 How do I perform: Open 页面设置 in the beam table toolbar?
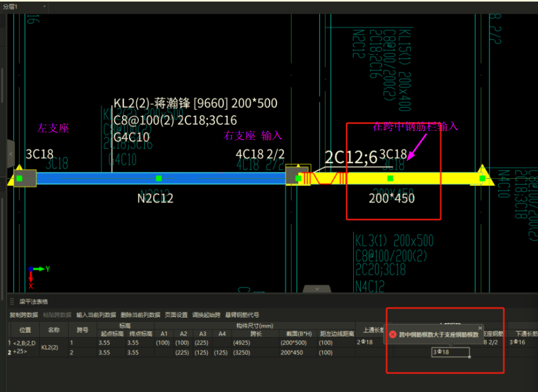[176, 315]
